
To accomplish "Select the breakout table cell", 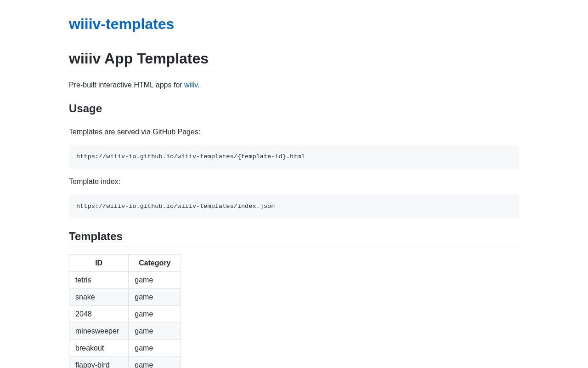I will tap(99, 348).
